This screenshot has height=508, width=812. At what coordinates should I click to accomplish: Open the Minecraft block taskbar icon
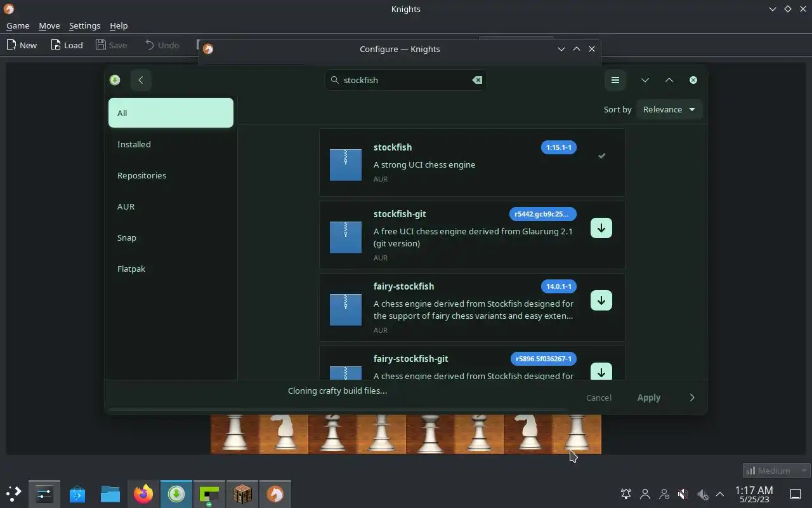point(242,493)
